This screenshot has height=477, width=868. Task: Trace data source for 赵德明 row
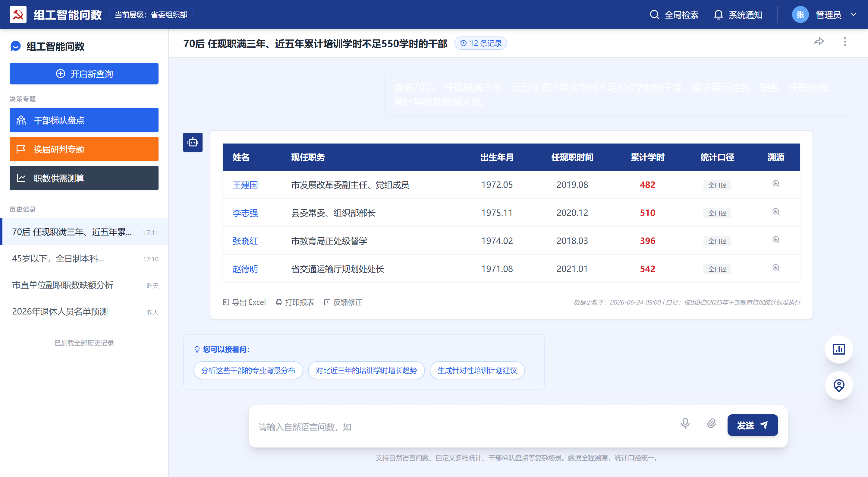(776, 268)
